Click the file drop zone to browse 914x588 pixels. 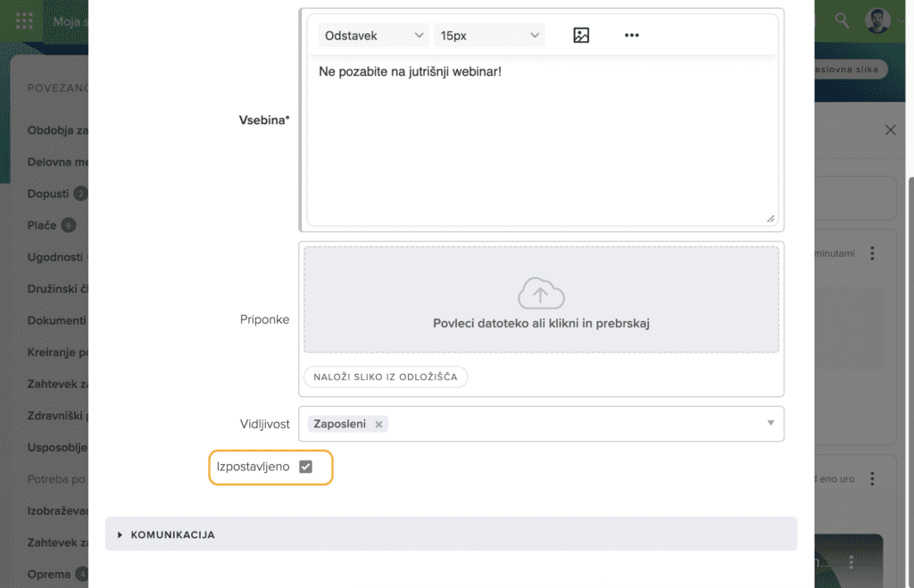pyautogui.click(x=541, y=323)
